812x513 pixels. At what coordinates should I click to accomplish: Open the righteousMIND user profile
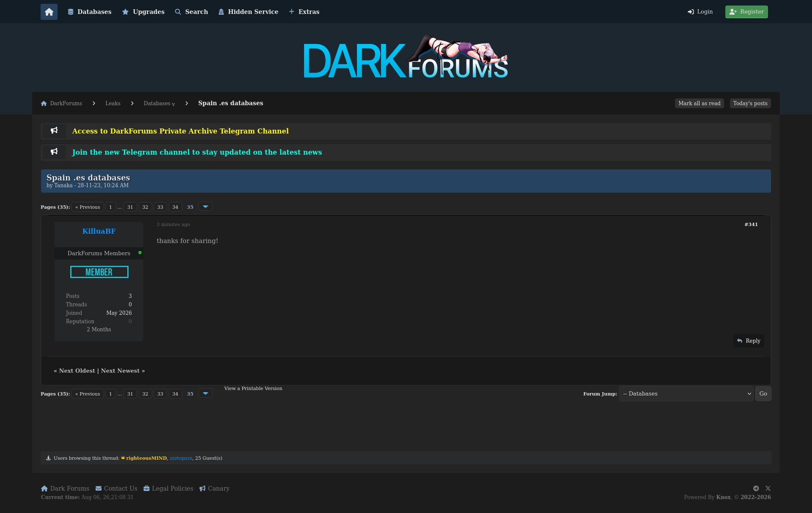[146, 458]
